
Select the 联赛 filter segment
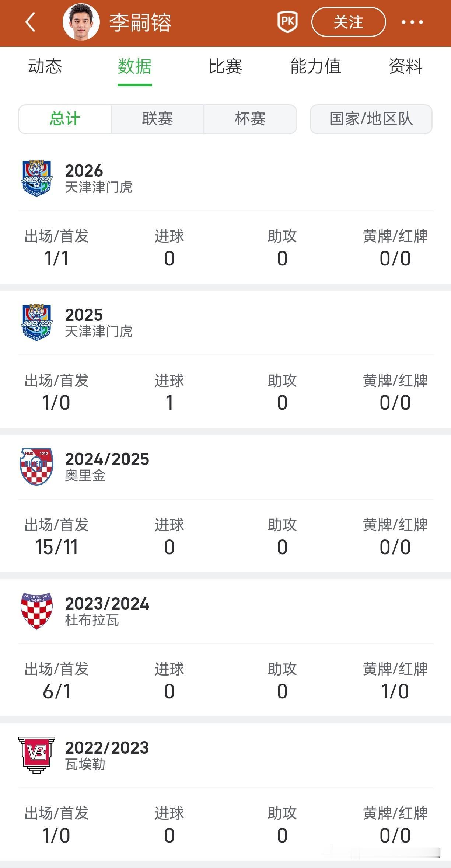point(157,119)
